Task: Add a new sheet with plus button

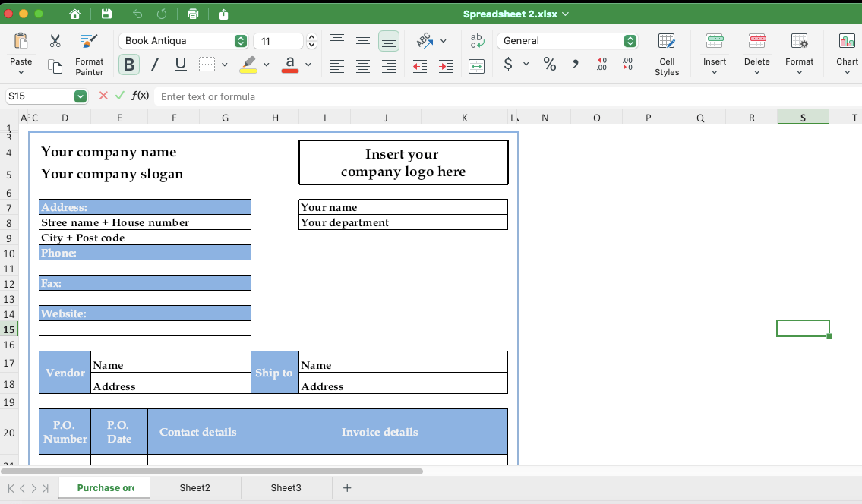Action: (x=347, y=487)
